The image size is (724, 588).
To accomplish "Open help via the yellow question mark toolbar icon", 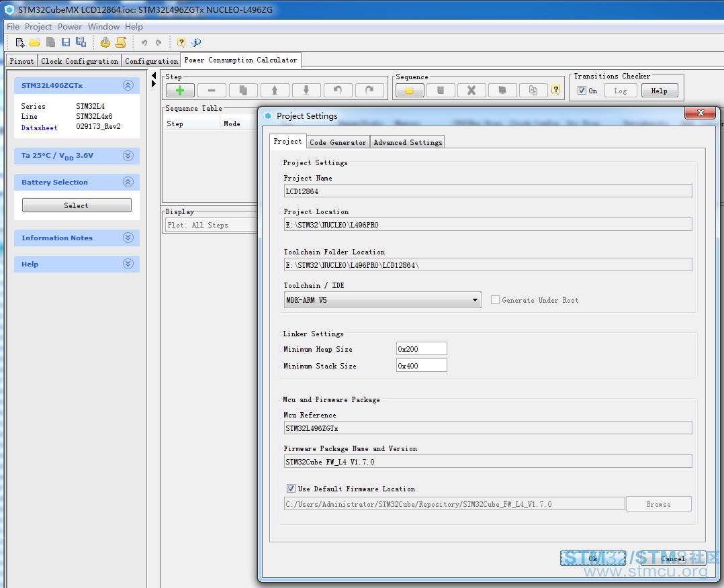I will [x=181, y=42].
